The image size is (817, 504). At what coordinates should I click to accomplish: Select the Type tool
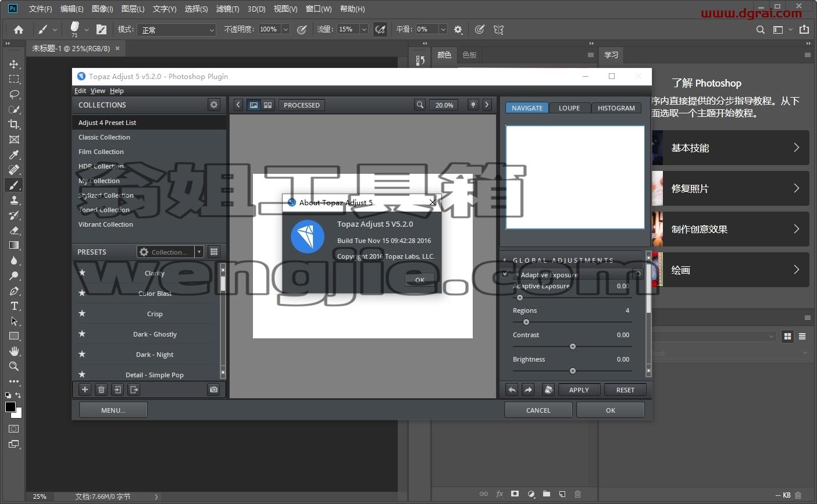(14, 306)
